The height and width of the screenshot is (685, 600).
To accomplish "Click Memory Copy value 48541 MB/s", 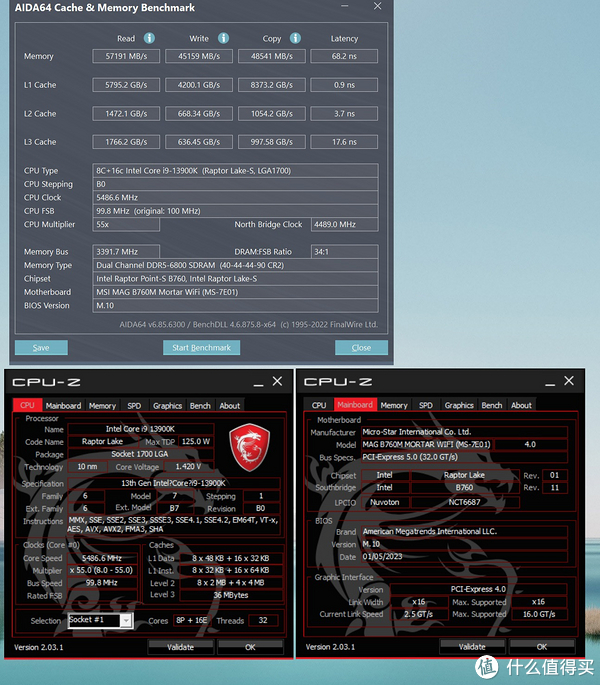I will coord(272,56).
